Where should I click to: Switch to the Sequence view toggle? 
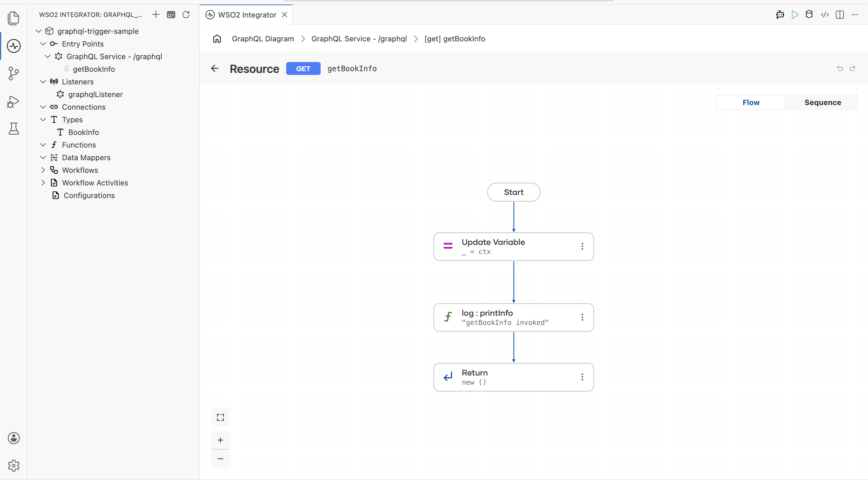pyautogui.click(x=823, y=102)
